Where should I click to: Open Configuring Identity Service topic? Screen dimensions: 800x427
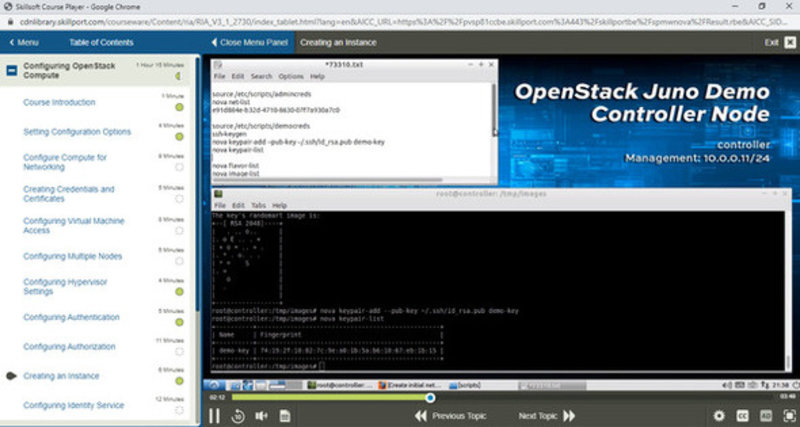73,405
